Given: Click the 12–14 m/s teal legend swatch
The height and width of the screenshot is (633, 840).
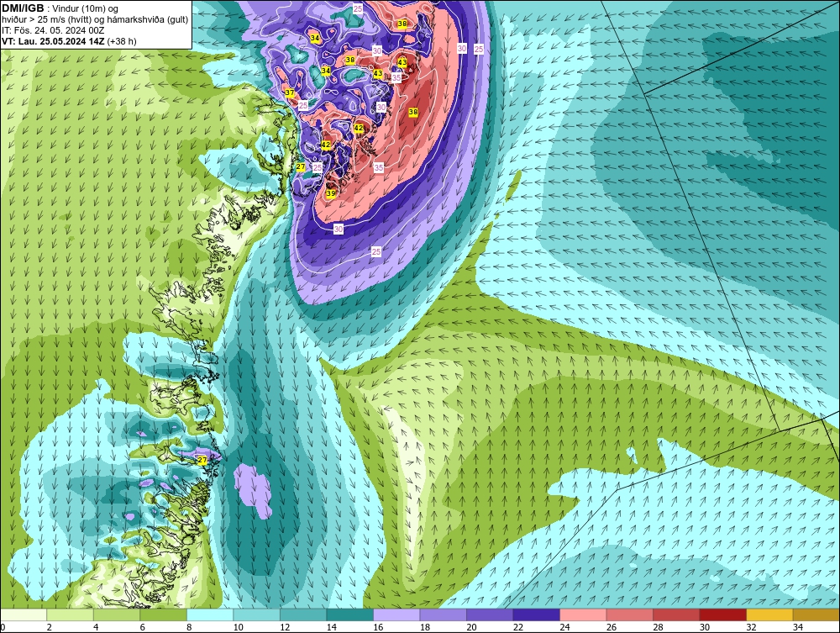Looking at the screenshot, I should click(303, 615).
